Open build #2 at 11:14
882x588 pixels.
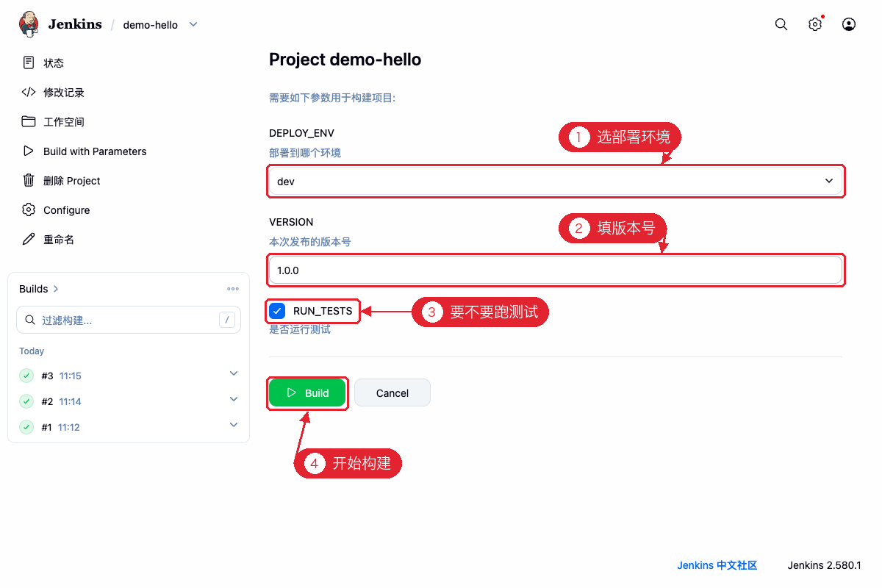tap(61, 402)
